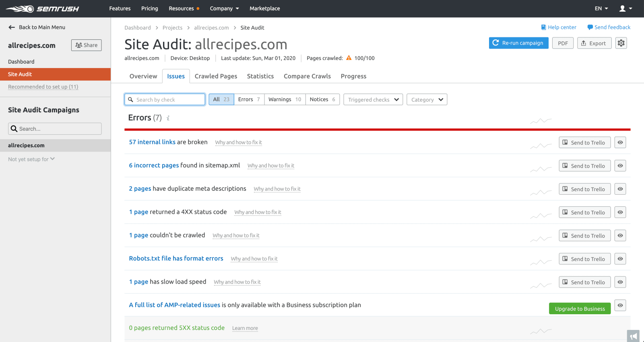Click Upgrade to Business button
Screen dimensions: 644x342
[x=580, y=309]
